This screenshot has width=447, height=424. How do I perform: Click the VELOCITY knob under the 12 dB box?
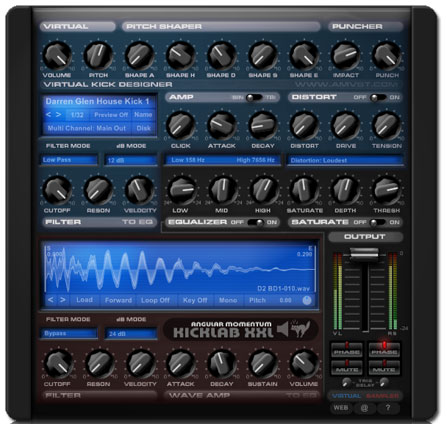click(139, 190)
